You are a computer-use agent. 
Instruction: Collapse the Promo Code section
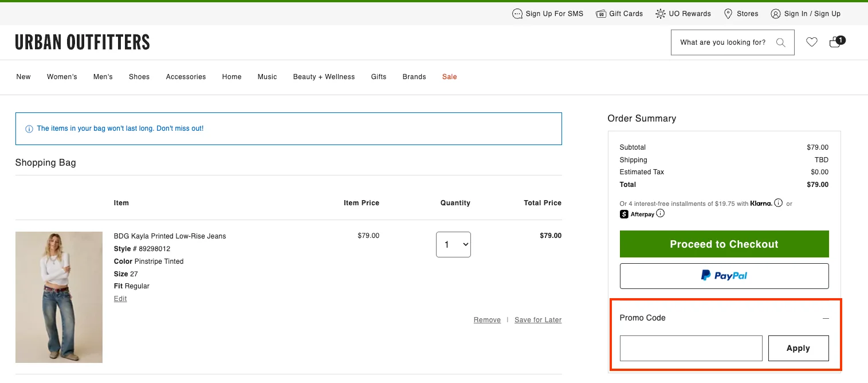[826, 318]
